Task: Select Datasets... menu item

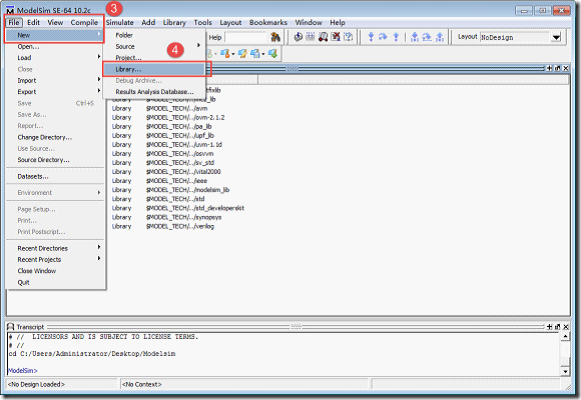Action: tap(55, 176)
